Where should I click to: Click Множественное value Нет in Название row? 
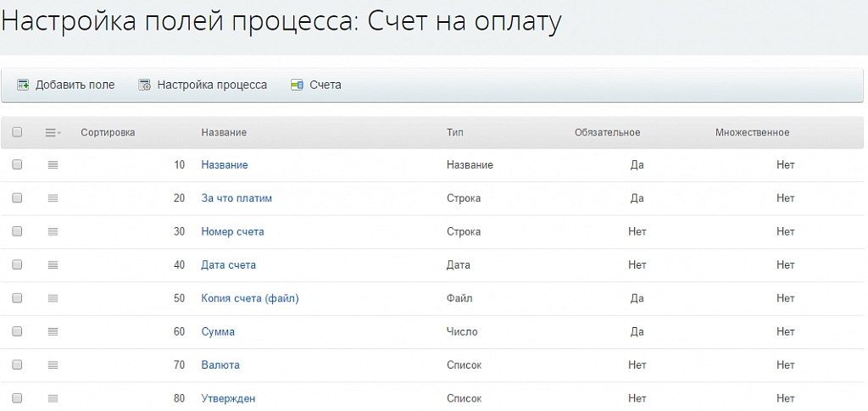coord(786,165)
